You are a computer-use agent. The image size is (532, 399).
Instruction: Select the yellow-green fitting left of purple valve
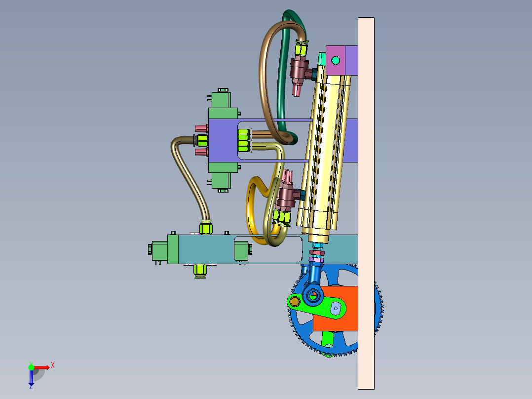[201, 140]
